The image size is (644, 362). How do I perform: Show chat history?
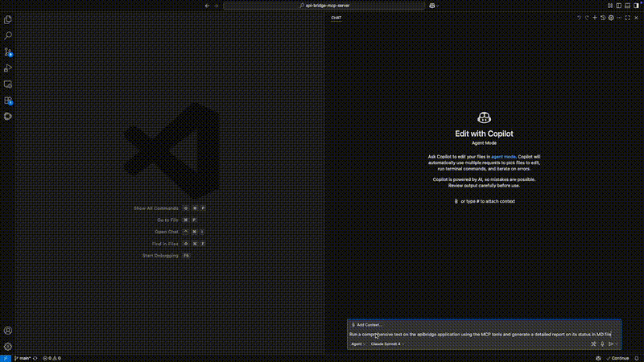point(603,17)
